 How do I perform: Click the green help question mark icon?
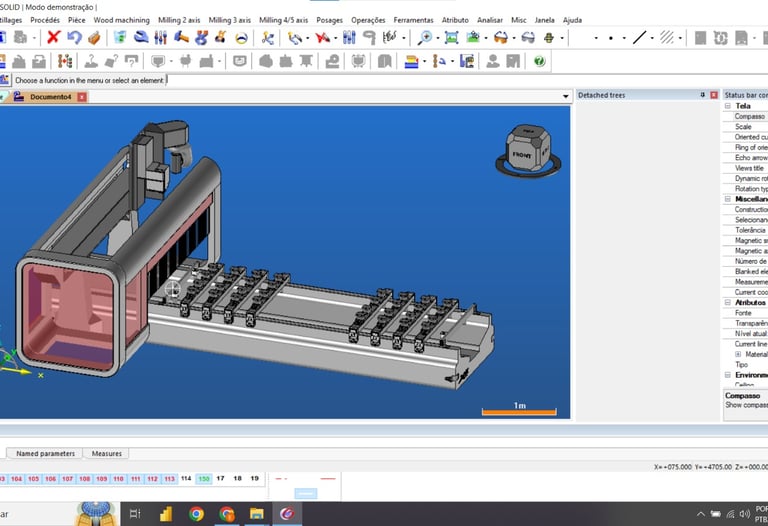tap(540, 61)
